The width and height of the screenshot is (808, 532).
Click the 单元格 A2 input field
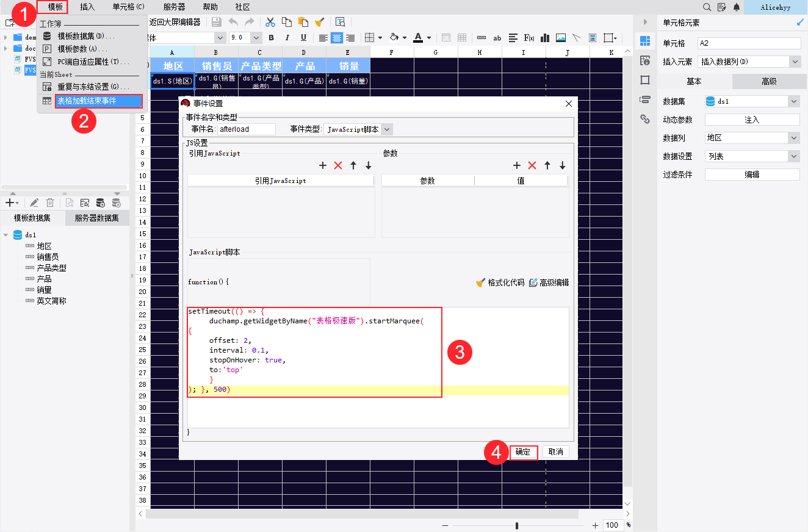pos(749,43)
